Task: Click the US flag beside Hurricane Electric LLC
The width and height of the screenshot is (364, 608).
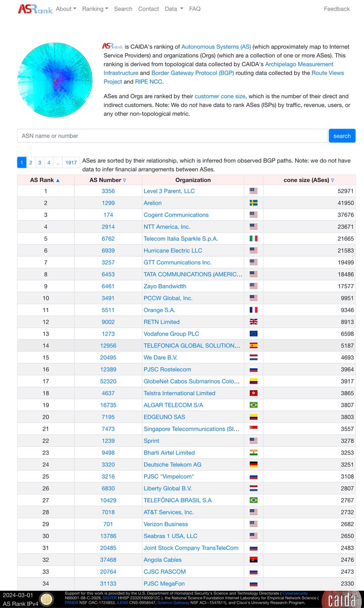Action: click(254, 250)
